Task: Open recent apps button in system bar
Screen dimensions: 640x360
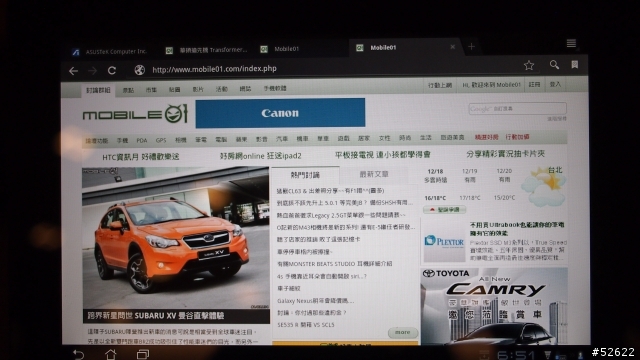Action: coord(142,354)
